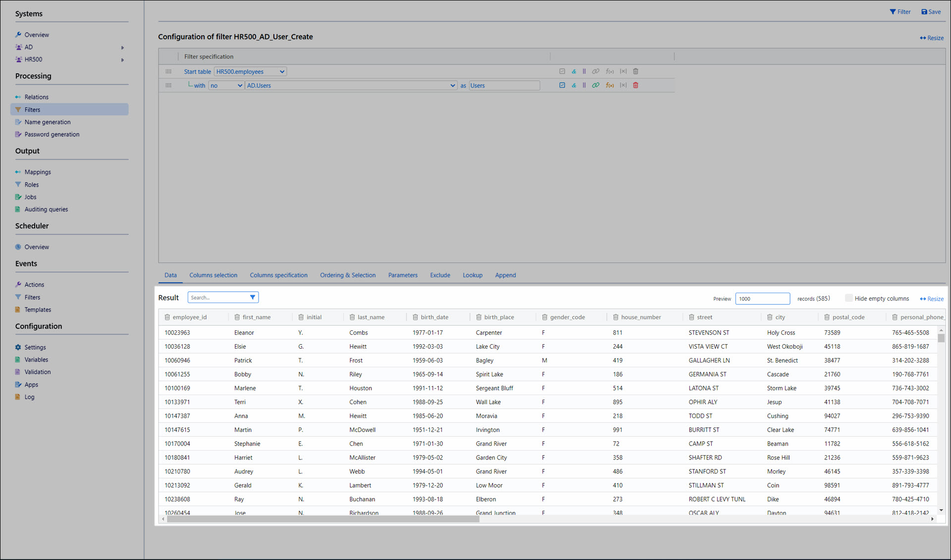Click the purple double-bar icon on AD.Users row

[x=584, y=85]
